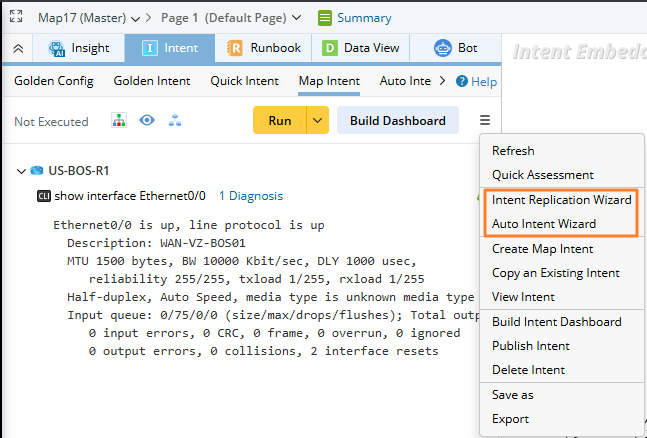
Task: Open the Bot tab
Action: point(456,48)
